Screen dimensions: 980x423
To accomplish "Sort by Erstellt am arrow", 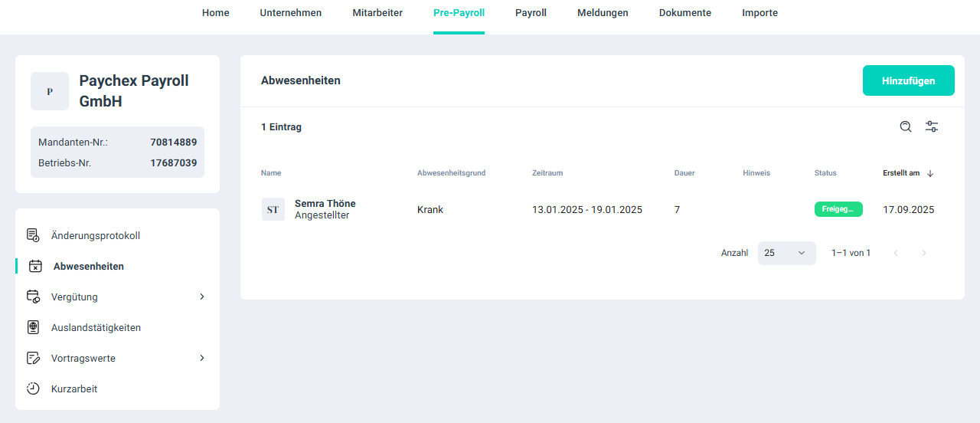I will (930, 173).
